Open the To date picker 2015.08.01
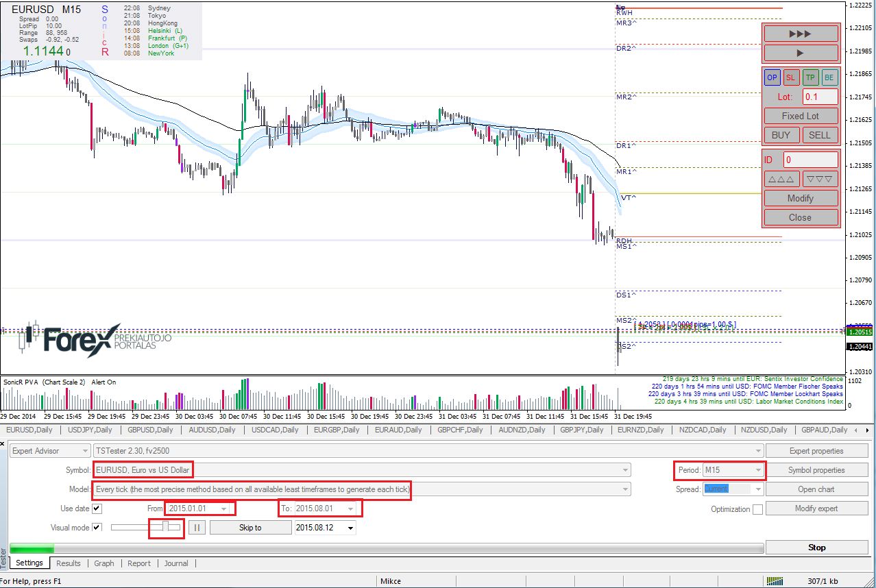 click(326, 509)
